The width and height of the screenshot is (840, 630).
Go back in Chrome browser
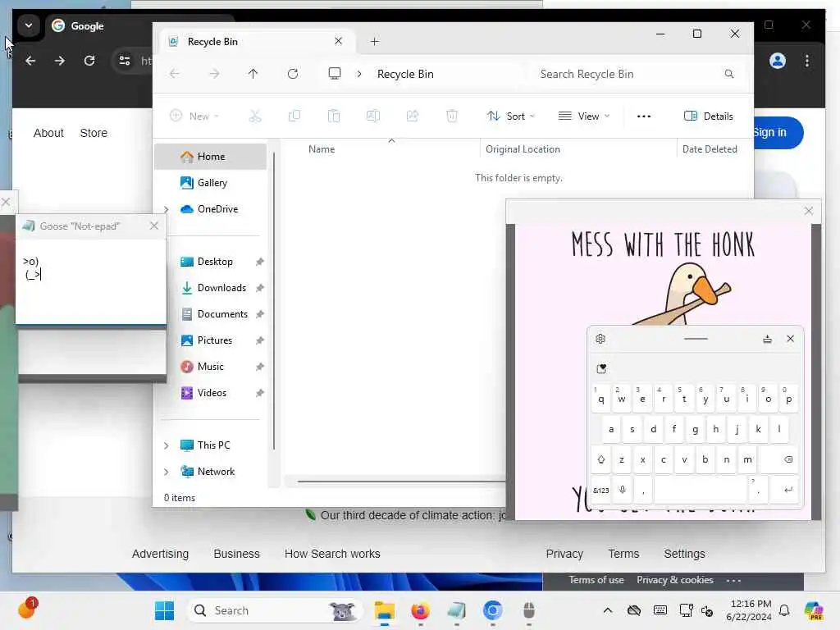pos(30,61)
